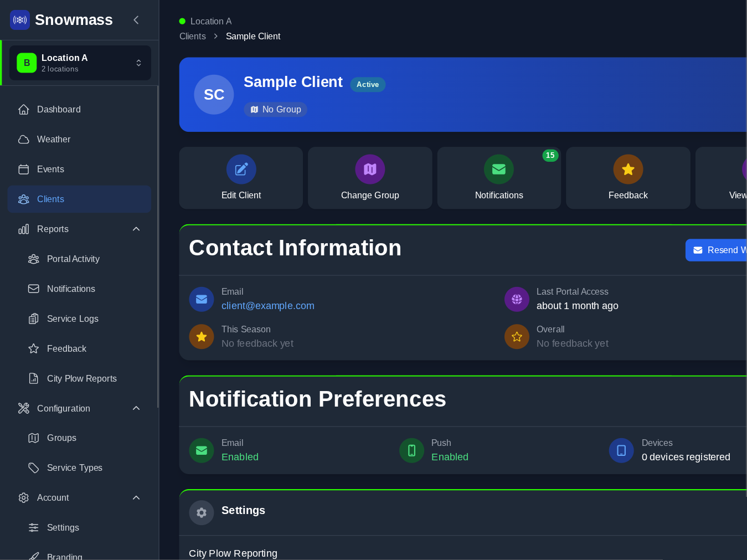The width and height of the screenshot is (747, 560).
Task: Click the Resend button
Action: point(717,250)
